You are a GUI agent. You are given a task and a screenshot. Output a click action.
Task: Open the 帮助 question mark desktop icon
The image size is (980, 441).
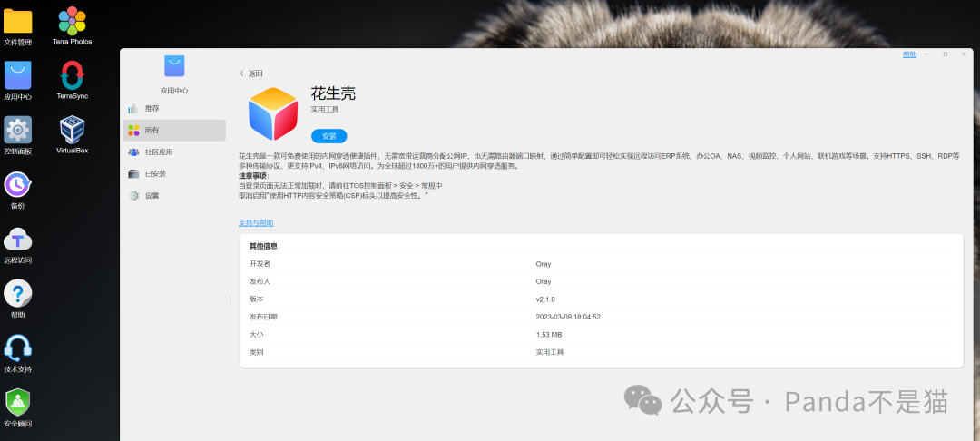17,293
